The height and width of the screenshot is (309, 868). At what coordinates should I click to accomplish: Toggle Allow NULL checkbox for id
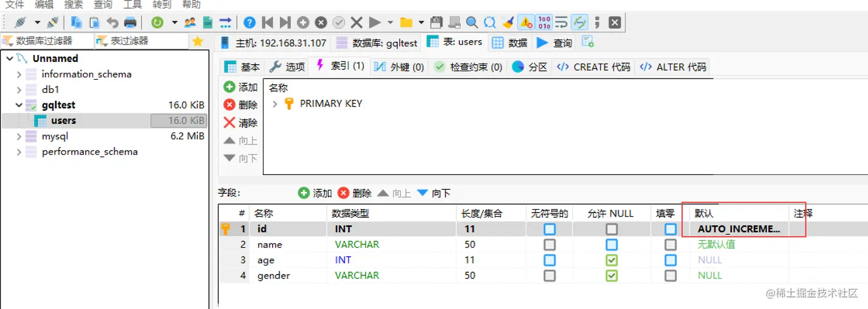[612, 229]
